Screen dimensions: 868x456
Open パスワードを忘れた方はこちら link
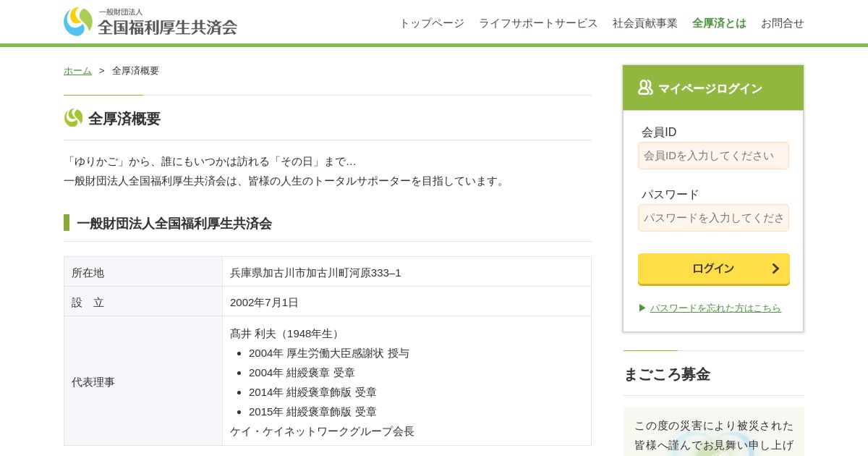(715, 308)
